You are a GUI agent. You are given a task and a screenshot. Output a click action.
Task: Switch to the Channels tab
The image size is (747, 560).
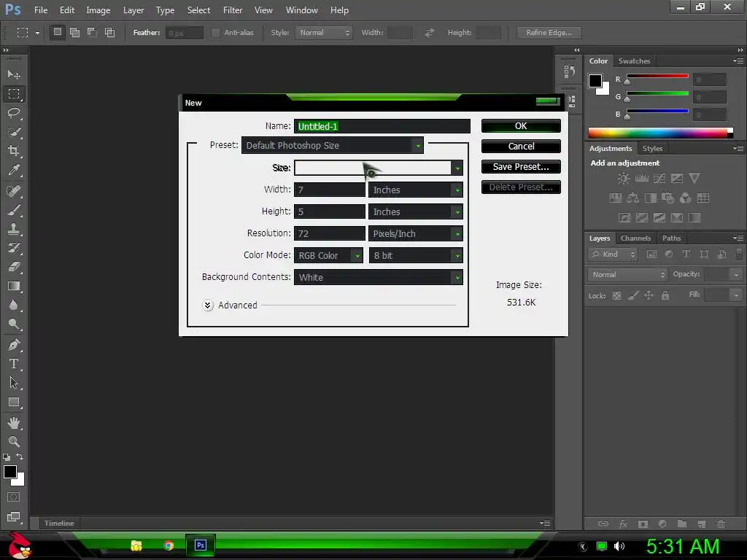pyautogui.click(x=635, y=238)
